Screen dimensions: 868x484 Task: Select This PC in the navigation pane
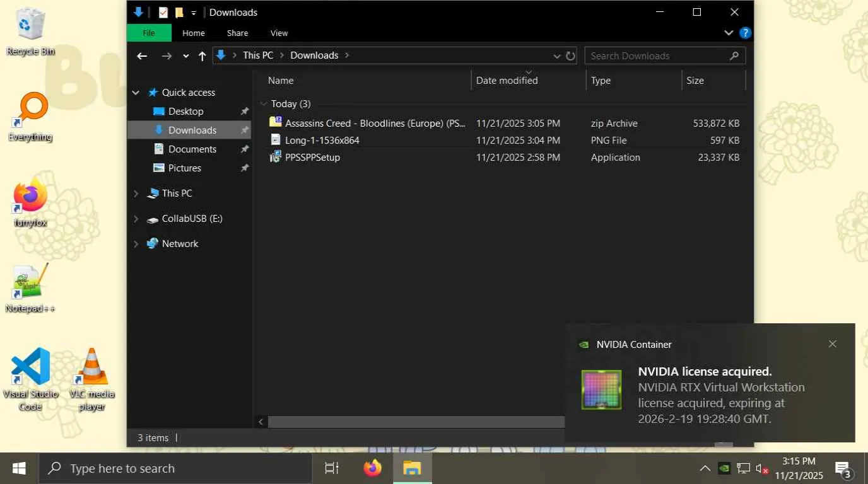click(177, 193)
